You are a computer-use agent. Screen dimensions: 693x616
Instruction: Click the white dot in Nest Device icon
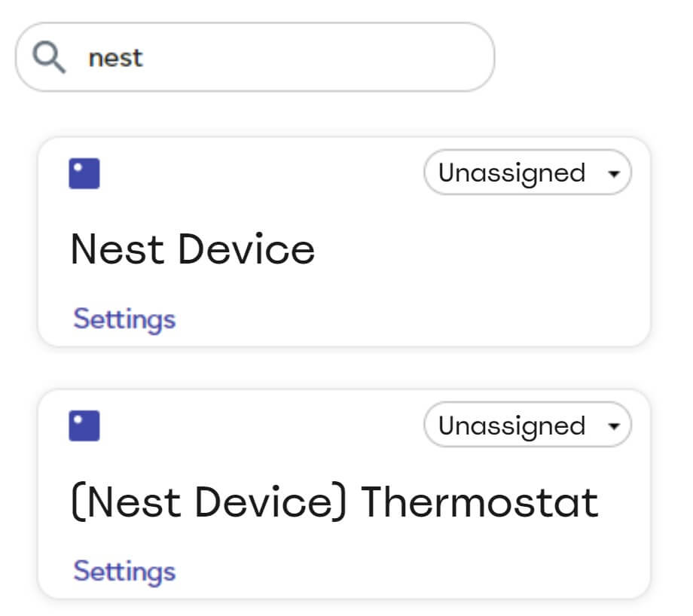pyautogui.click(x=78, y=167)
